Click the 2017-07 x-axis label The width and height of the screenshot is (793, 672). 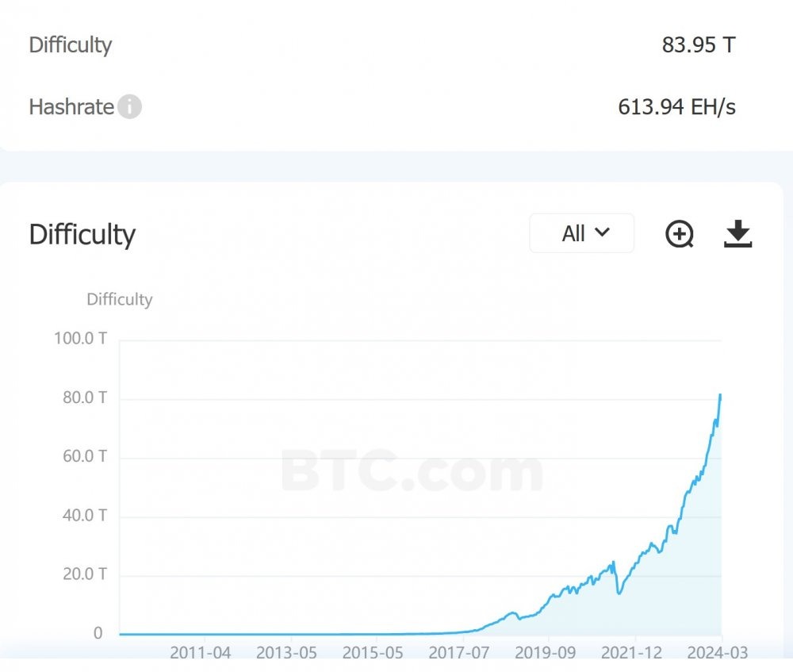458,653
